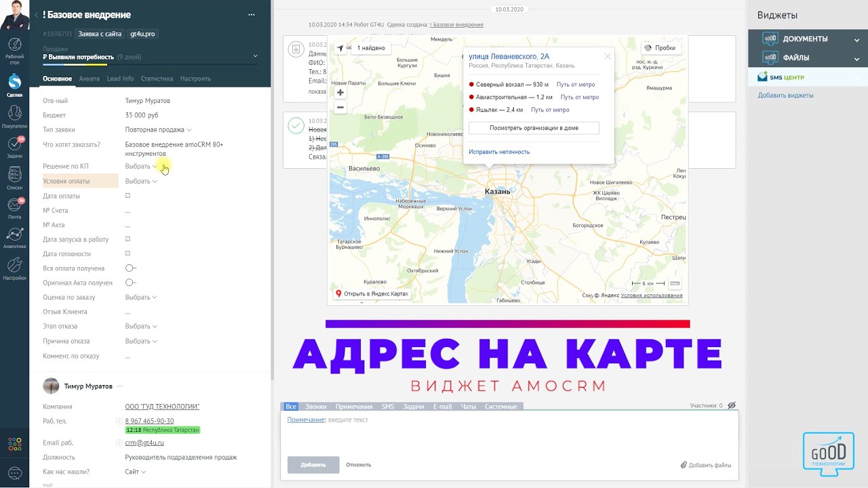Image resolution: width=868 pixels, height=488 pixels.
Task: Open ООО "ГУД ТЕХНОЛОГИИ" company link
Action: (162, 407)
